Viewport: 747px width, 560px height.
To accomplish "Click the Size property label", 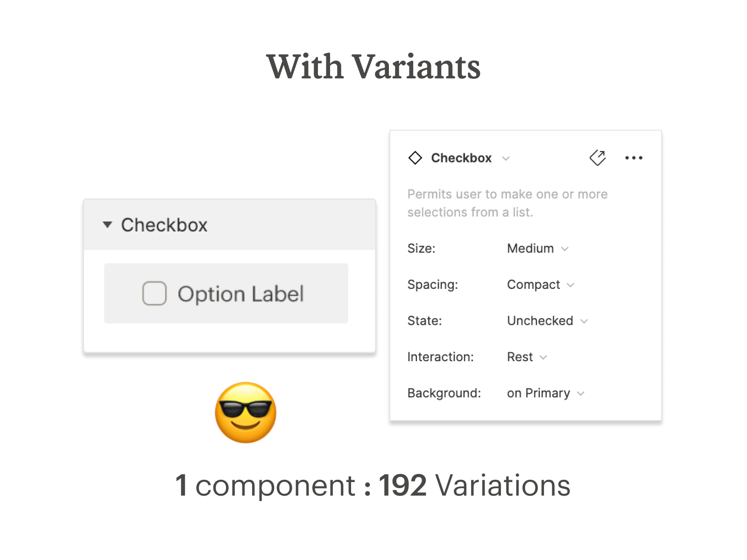I will (421, 248).
